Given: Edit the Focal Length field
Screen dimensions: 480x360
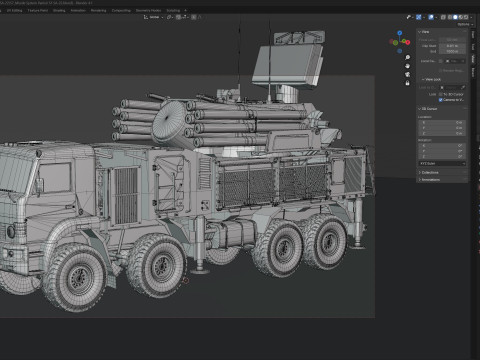Looking at the screenshot, I should point(452,40).
